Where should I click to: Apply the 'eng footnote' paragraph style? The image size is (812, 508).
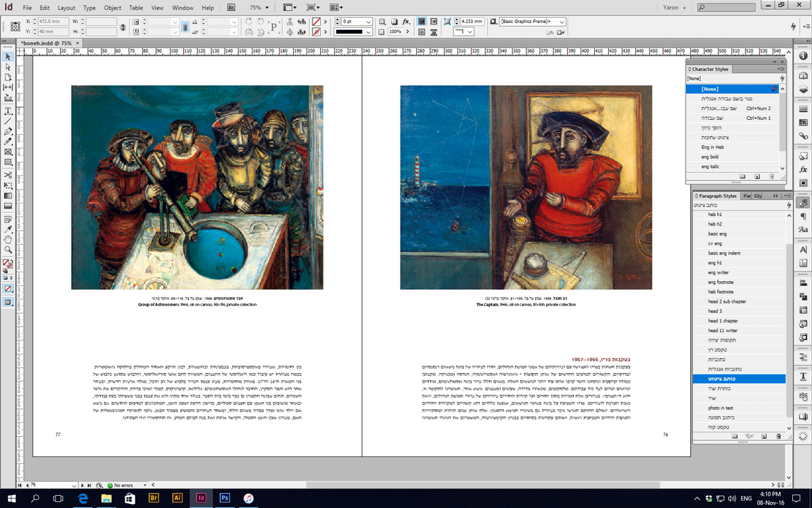[x=740, y=282]
